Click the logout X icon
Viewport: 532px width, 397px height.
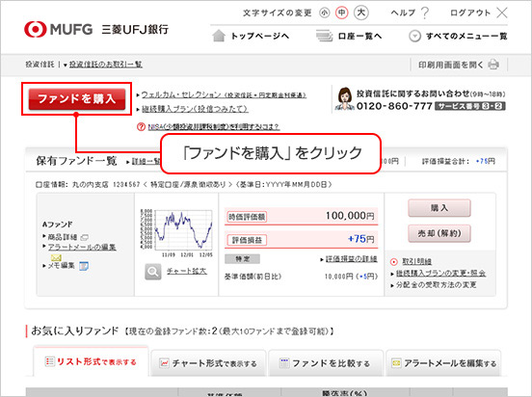[x=502, y=13]
